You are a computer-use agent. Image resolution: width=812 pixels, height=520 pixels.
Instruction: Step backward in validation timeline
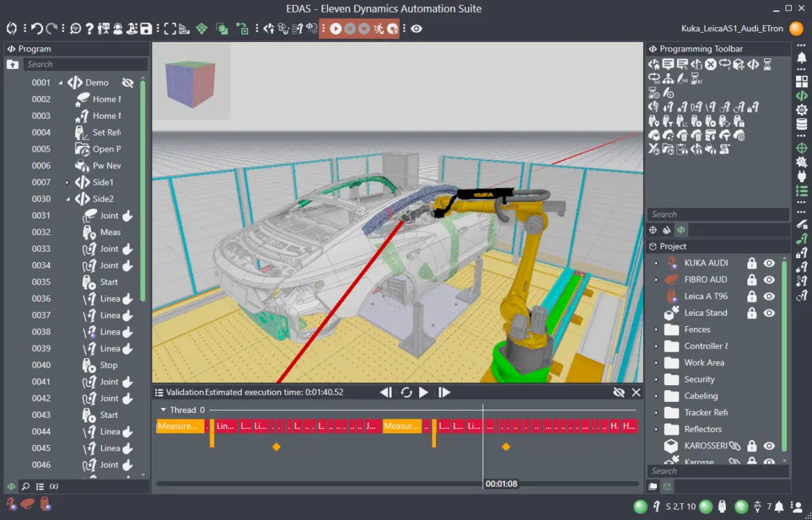coord(386,392)
